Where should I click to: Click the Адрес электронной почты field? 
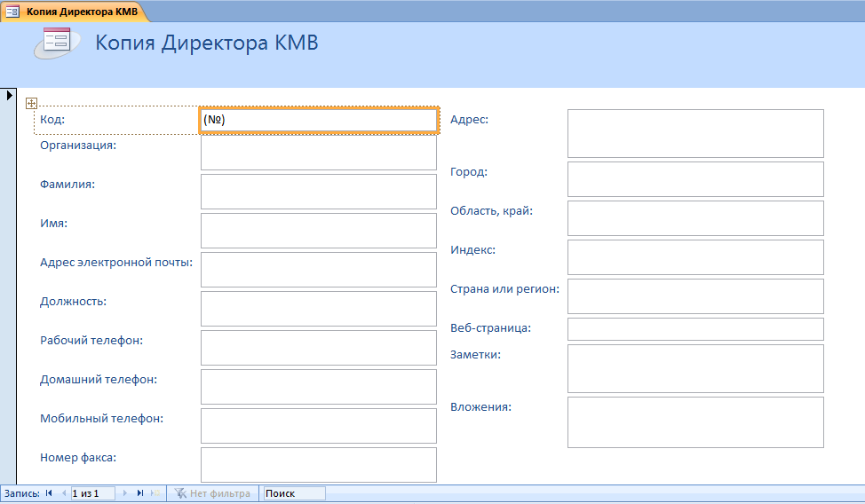point(319,270)
